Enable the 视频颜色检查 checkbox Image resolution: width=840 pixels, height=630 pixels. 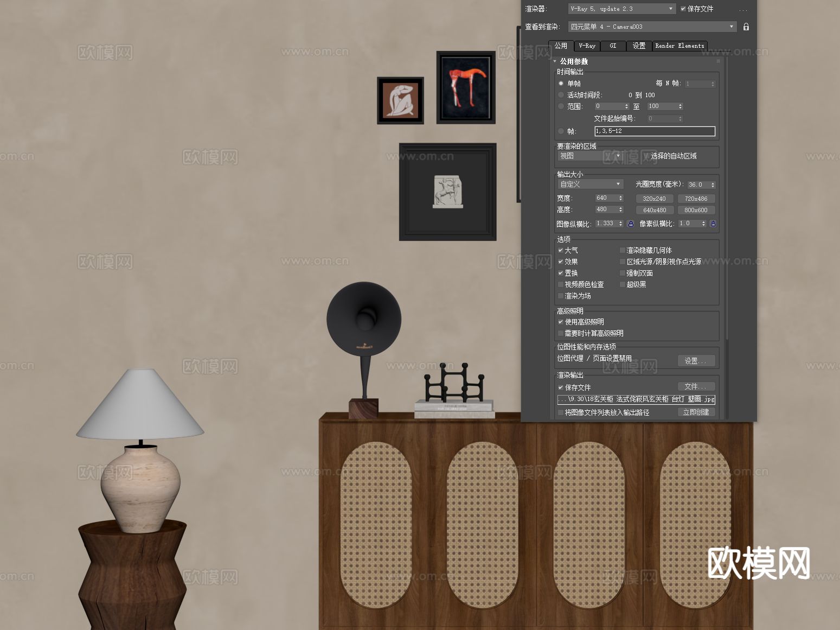click(561, 284)
